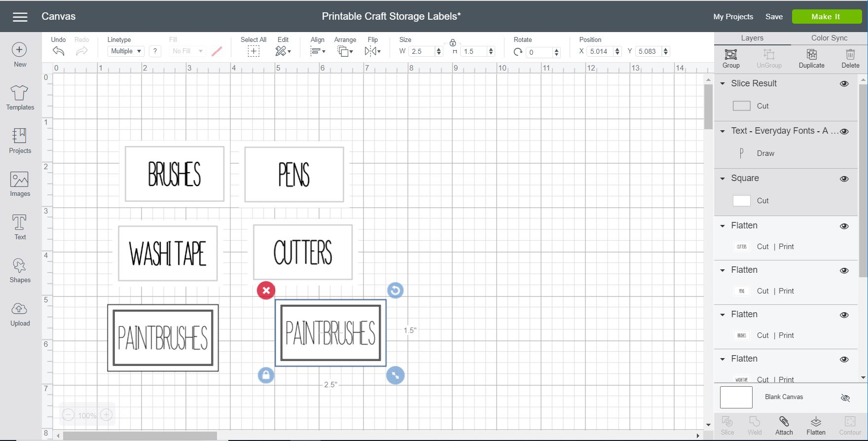Add Text with the Text tool
Image resolution: width=868 pixels, height=441 pixels.
(x=20, y=227)
